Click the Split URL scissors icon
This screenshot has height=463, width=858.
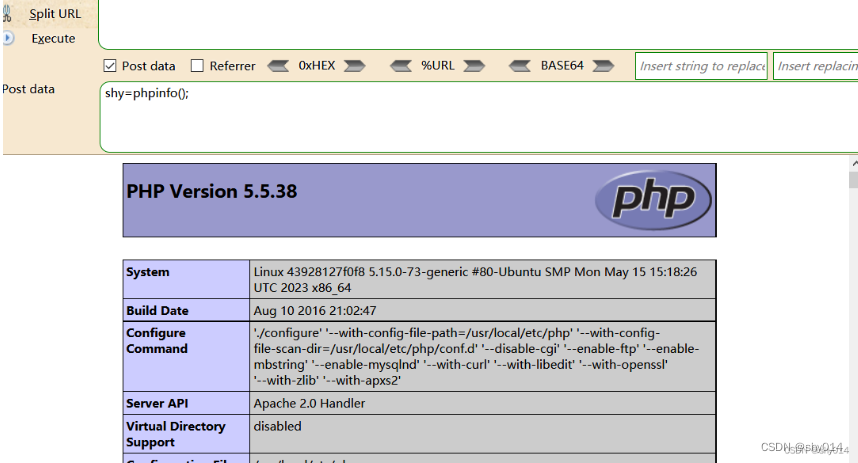7,13
